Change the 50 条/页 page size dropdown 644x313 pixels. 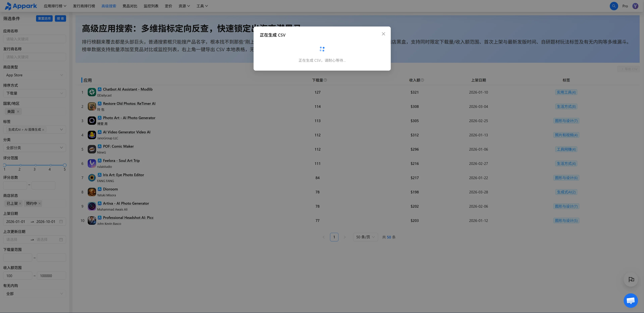(365, 237)
